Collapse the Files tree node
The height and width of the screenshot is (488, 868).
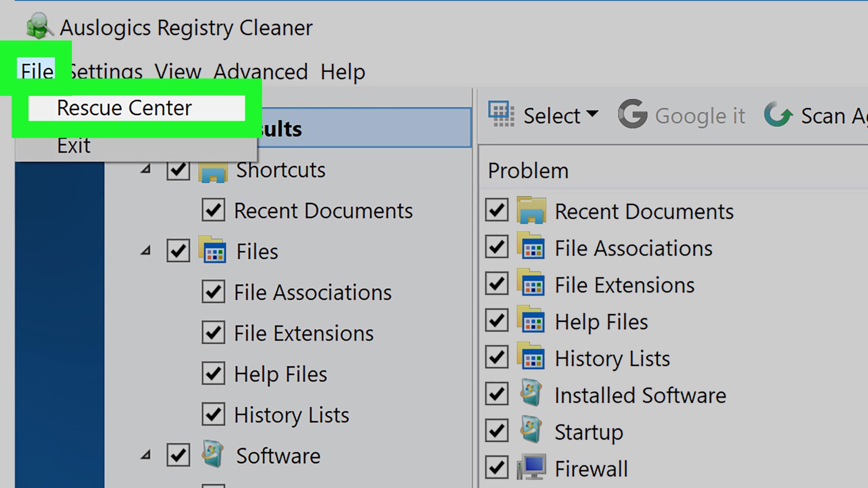tap(146, 251)
